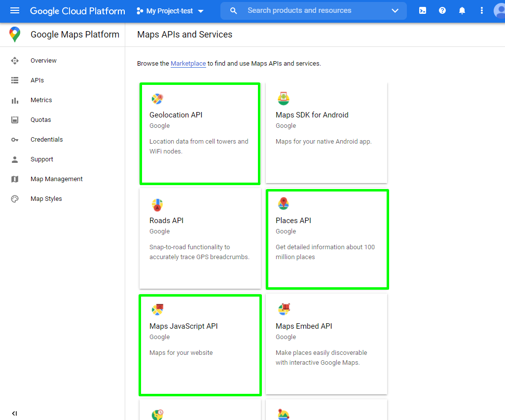This screenshot has width=505, height=420.
Task: Click the search magnifier icon
Action: coord(233,11)
